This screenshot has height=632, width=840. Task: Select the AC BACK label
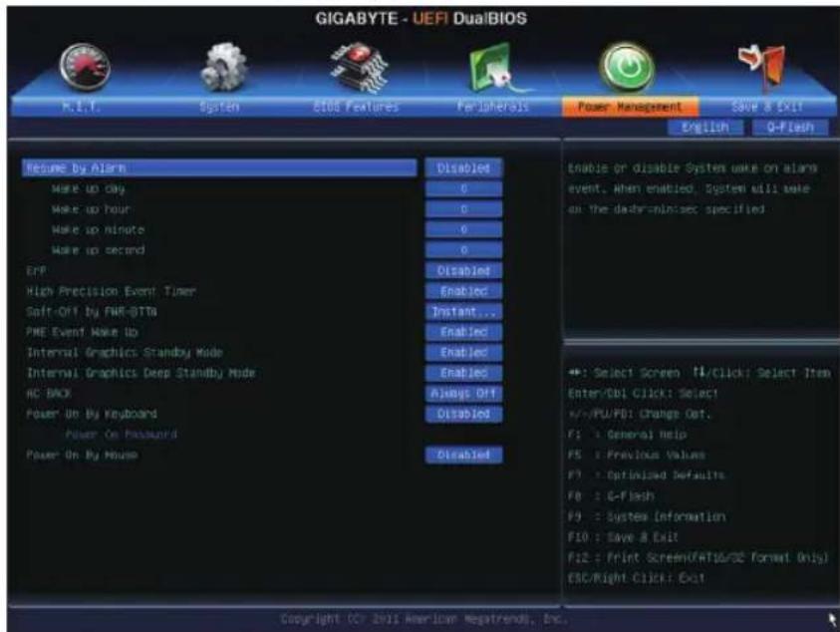[x=49, y=393]
